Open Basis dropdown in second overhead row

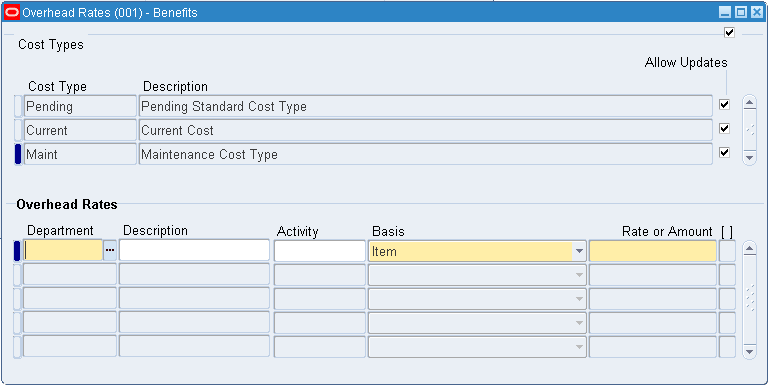pos(579,275)
